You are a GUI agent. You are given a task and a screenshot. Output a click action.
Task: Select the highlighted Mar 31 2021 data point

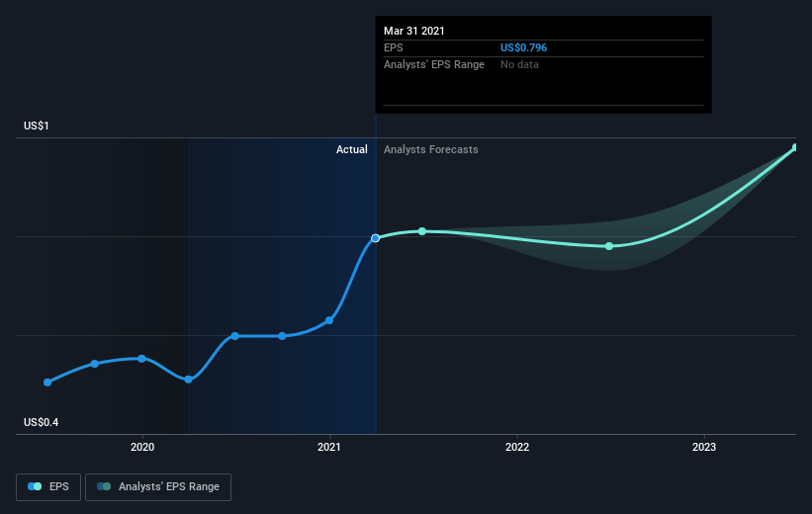coord(376,238)
